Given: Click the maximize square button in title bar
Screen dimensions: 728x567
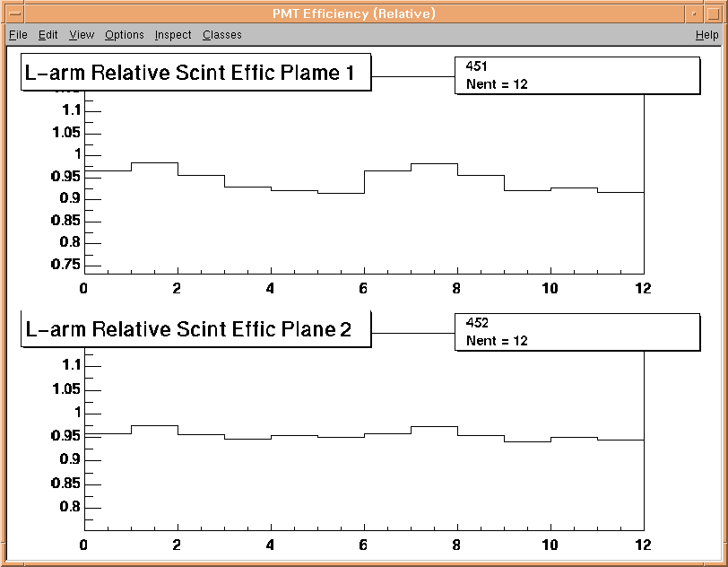Looking at the screenshot, I should point(713,13).
